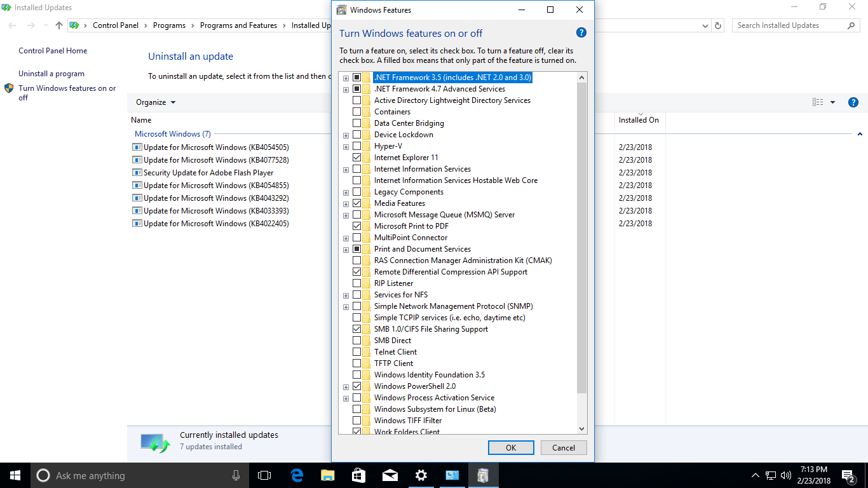The image size is (868, 488).
Task: Open Mail app from the taskbar
Action: tap(390, 475)
